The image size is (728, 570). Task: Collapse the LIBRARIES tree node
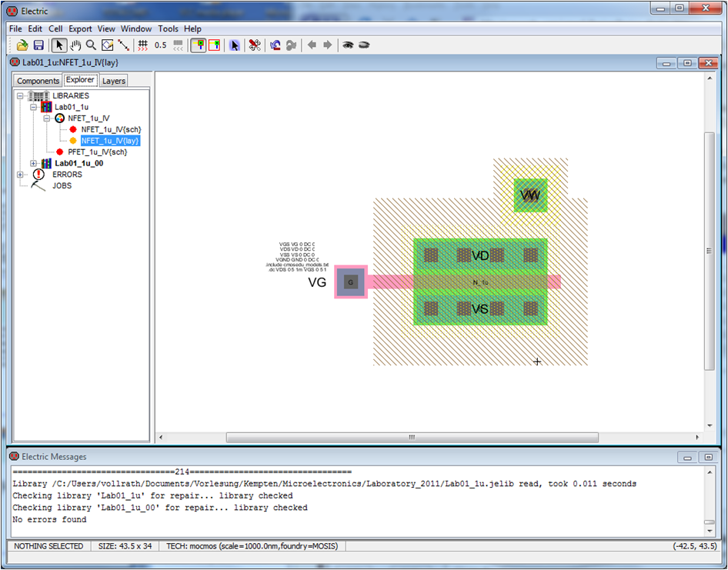20,96
